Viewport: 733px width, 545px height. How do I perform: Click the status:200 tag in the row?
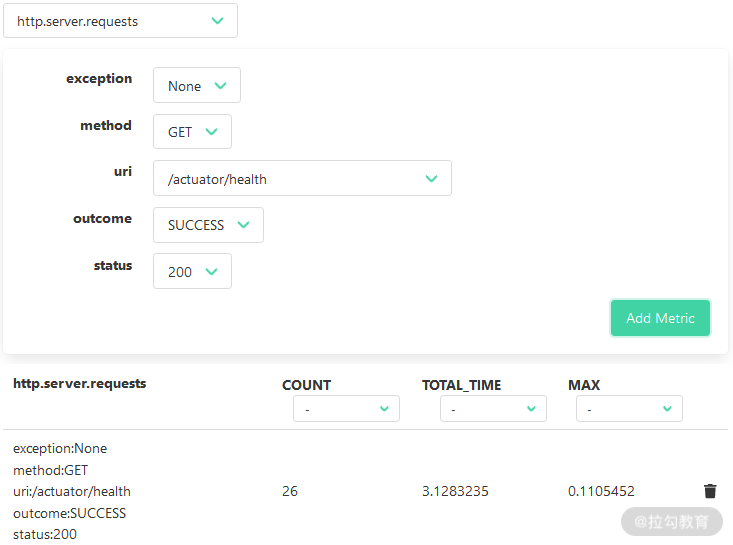45,534
